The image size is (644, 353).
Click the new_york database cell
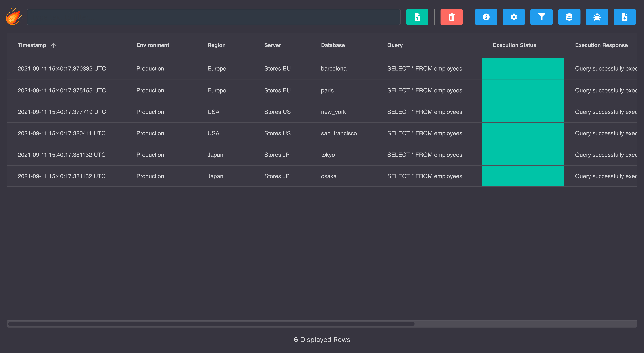pos(334,112)
